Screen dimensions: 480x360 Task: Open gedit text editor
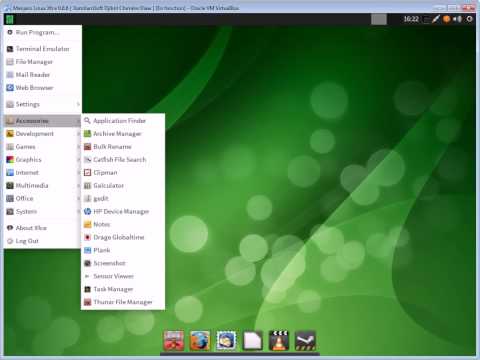coord(123,198)
